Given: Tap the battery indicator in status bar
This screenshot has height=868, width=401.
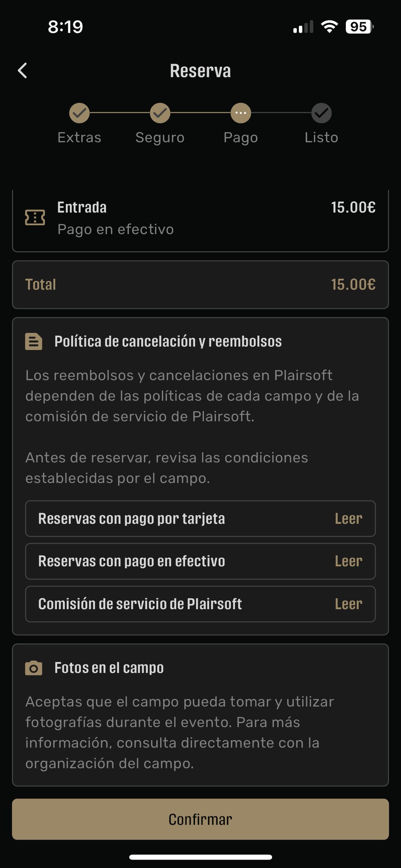Looking at the screenshot, I should tap(359, 27).
